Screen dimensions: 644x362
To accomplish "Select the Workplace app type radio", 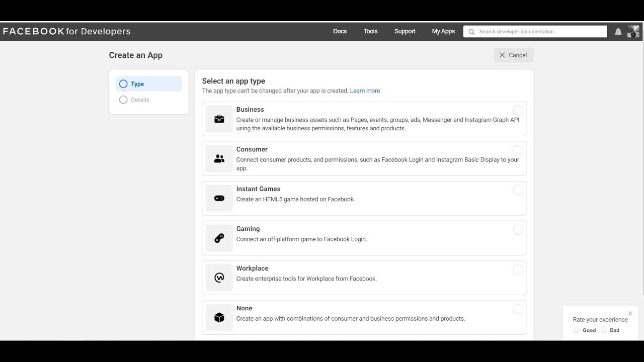I will tap(518, 269).
